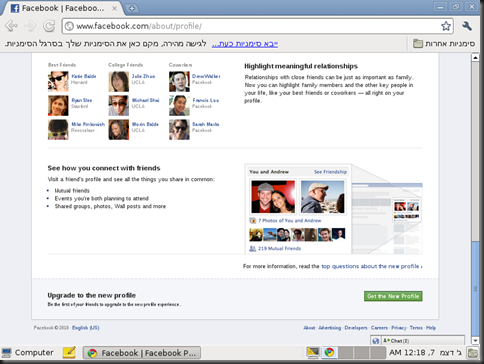Open top questions about the new profile
This screenshot has height=364, width=484.
point(372,266)
